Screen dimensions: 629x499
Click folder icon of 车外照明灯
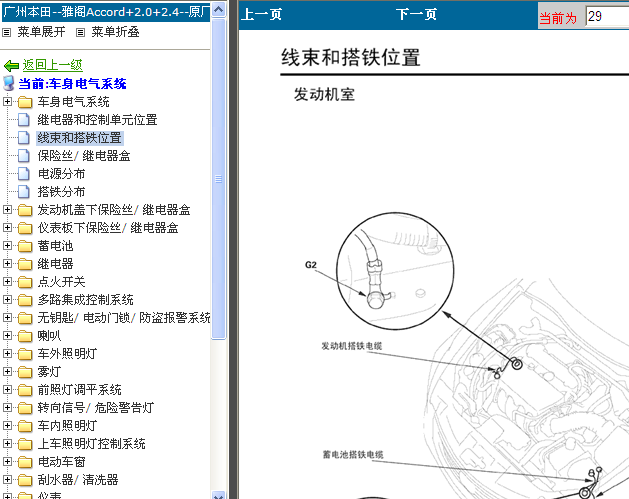click(25, 354)
